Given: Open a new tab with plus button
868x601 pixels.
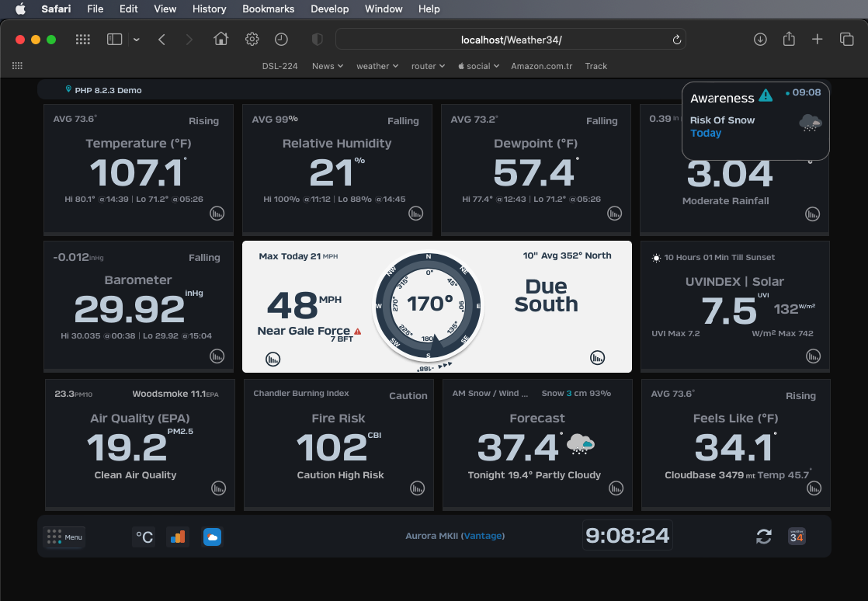Looking at the screenshot, I should point(817,40).
